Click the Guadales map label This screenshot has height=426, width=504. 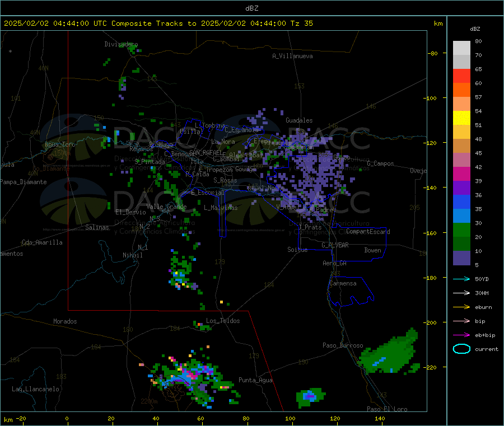click(x=299, y=120)
